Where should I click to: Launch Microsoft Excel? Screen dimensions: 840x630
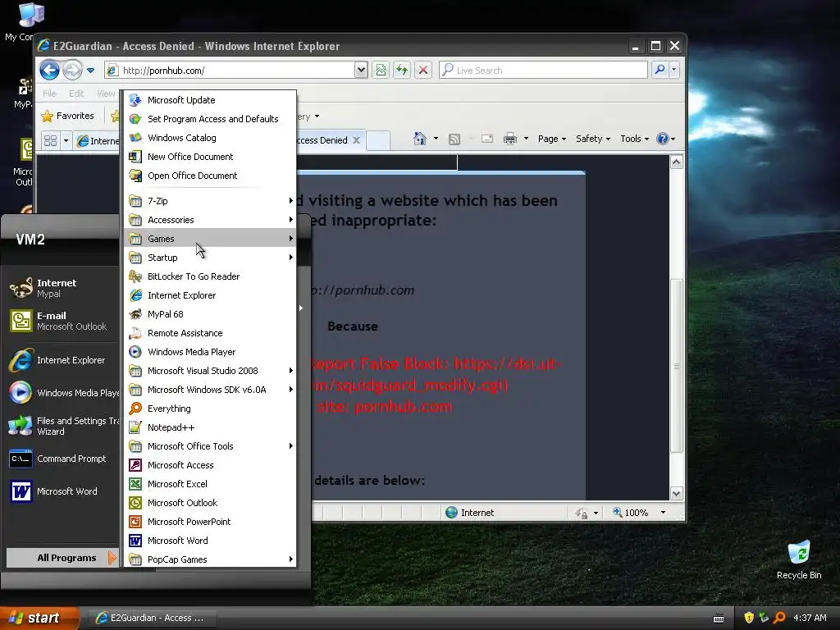[x=210, y=484]
